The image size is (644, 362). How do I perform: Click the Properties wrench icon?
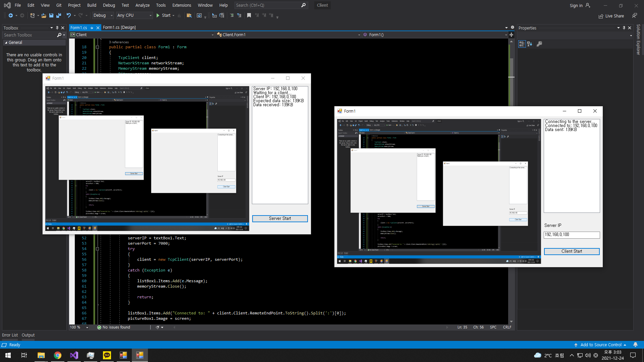click(x=539, y=44)
